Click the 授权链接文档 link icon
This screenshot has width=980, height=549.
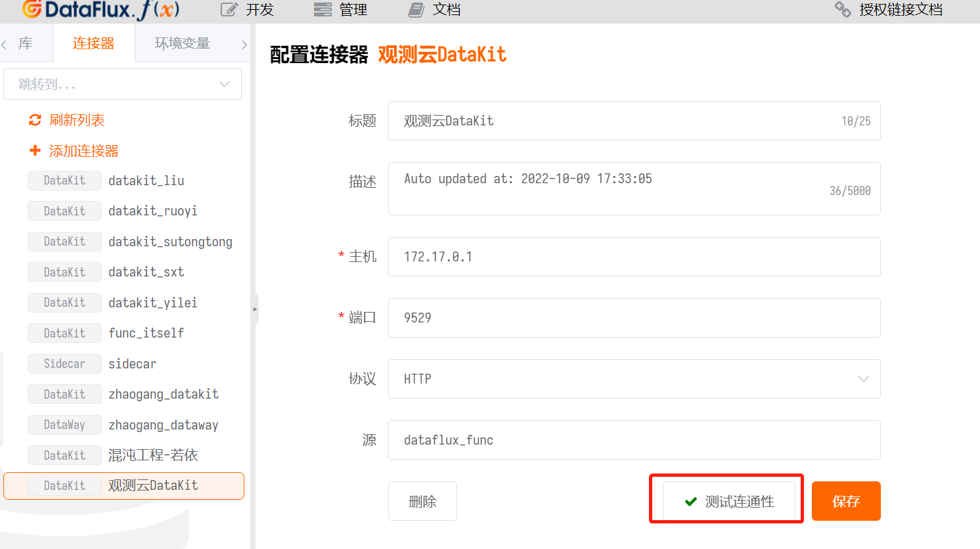[x=843, y=9]
